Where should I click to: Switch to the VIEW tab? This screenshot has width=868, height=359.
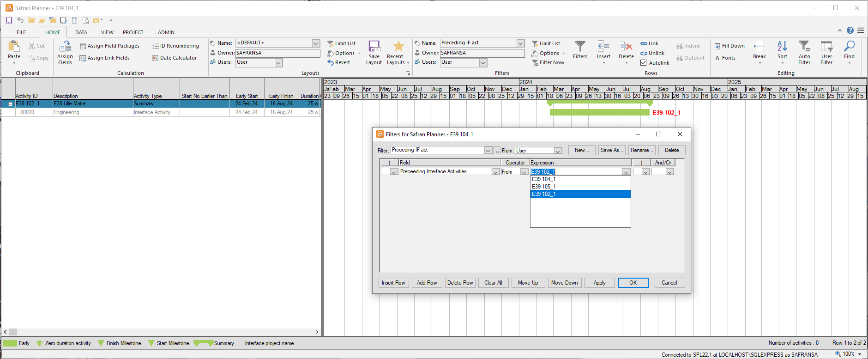(107, 32)
